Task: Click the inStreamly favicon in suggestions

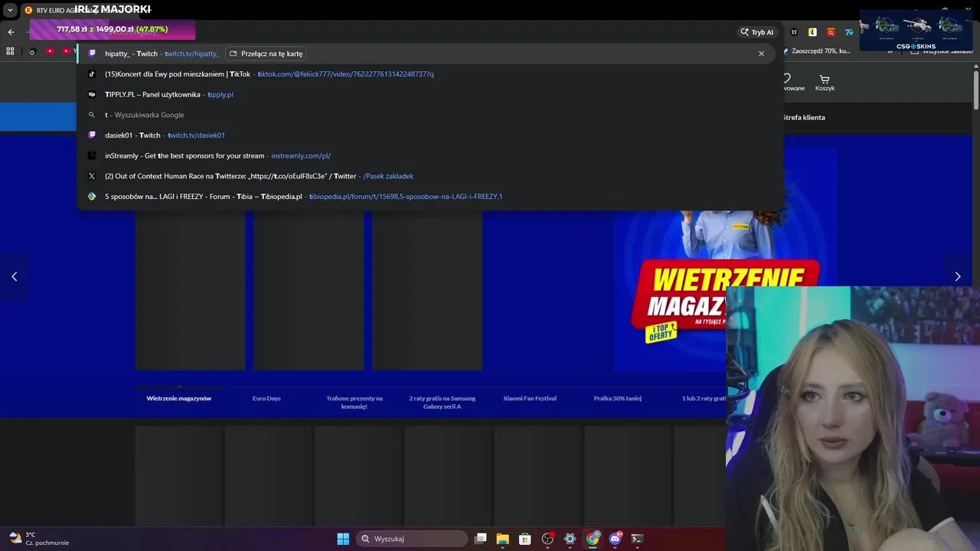Action: pyautogui.click(x=92, y=155)
